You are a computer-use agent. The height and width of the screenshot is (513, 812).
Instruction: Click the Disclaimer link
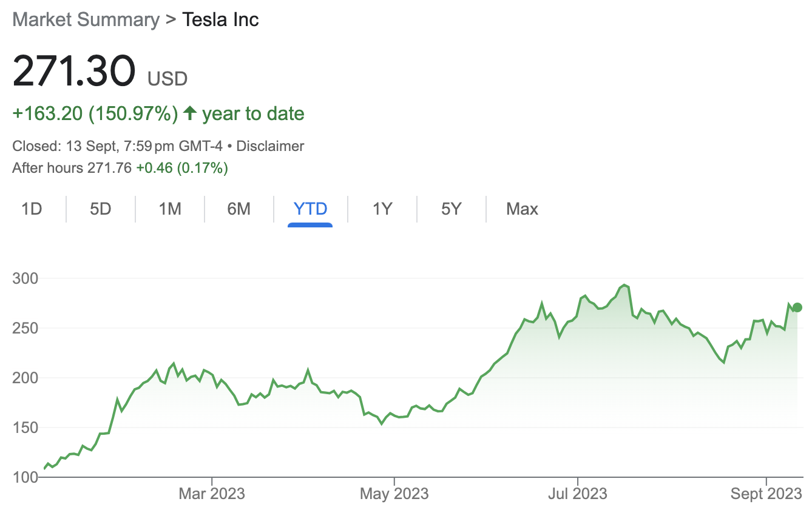tap(270, 146)
